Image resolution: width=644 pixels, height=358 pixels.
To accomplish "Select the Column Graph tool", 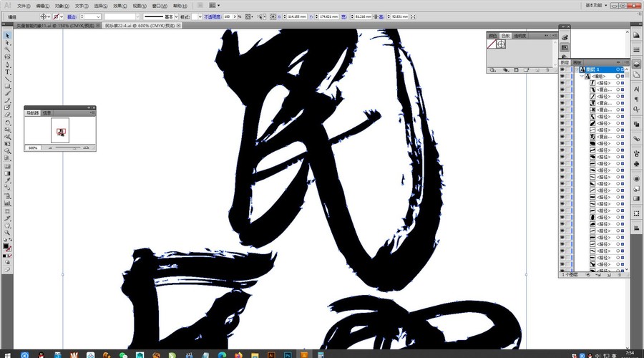I will click(7, 203).
